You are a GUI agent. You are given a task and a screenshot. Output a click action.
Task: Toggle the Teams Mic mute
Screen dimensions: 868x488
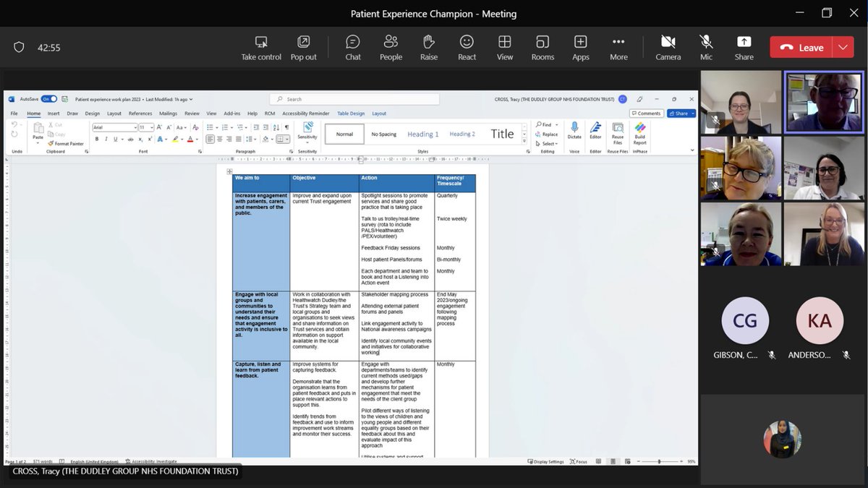(x=706, y=48)
